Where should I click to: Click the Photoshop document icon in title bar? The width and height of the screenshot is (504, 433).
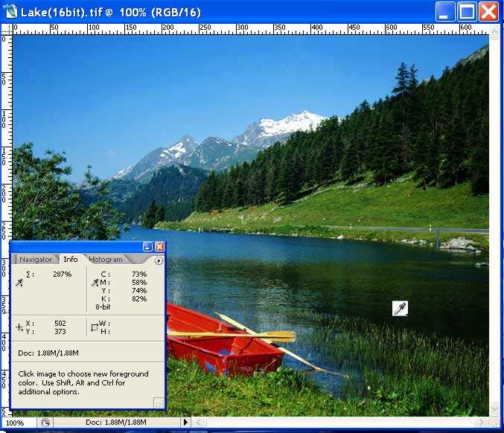(x=10, y=12)
